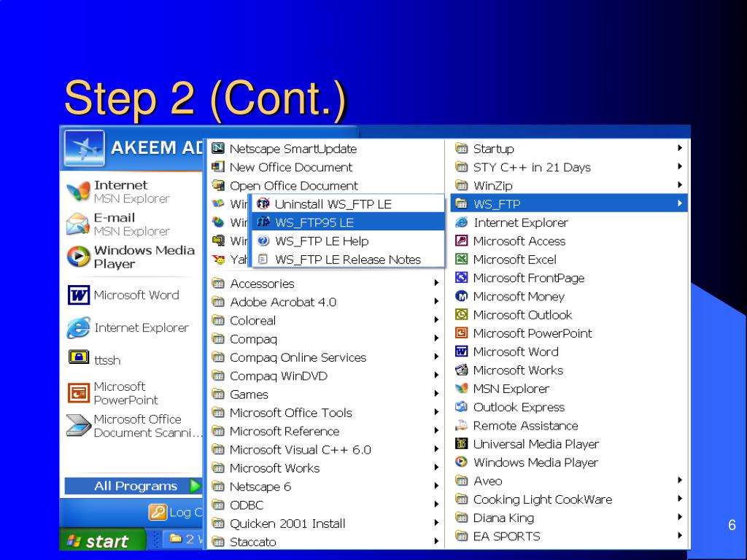Image resolution: width=747 pixels, height=560 pixels.
Task: Click the WS_FTP folder menu item
Action: pyautogui.click(x=569, y=204)
